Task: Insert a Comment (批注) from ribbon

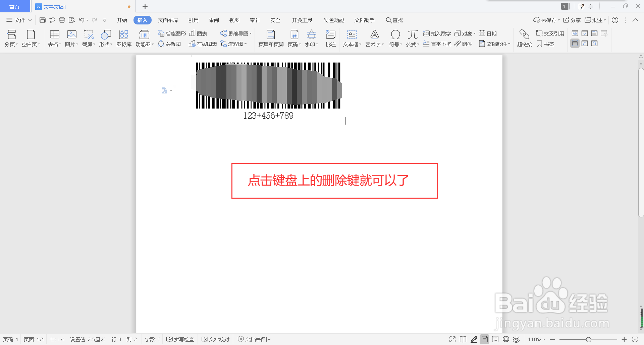Action: click(331, 39)
